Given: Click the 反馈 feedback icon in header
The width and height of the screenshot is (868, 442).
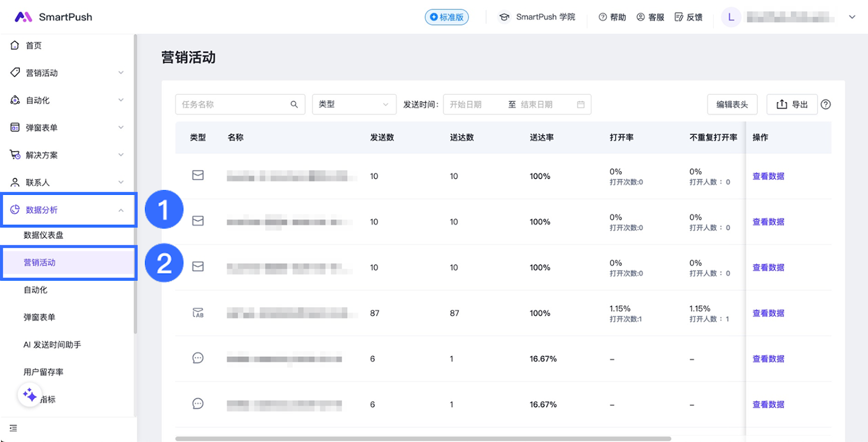Looking at the screenshot, I should click(679, 17).
